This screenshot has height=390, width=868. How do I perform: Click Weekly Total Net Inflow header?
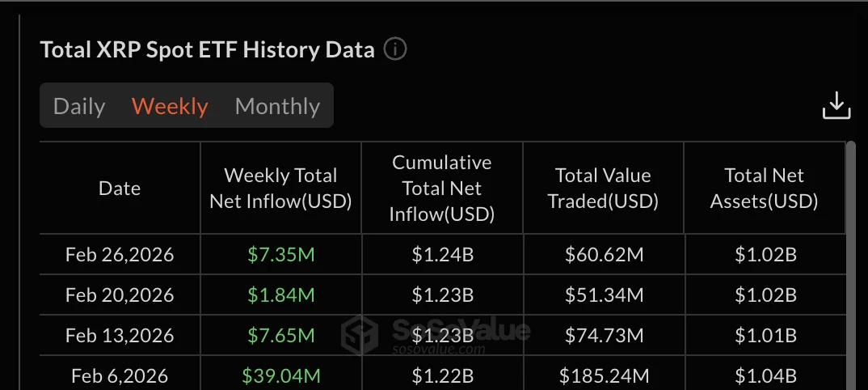[x=280, y=189]
